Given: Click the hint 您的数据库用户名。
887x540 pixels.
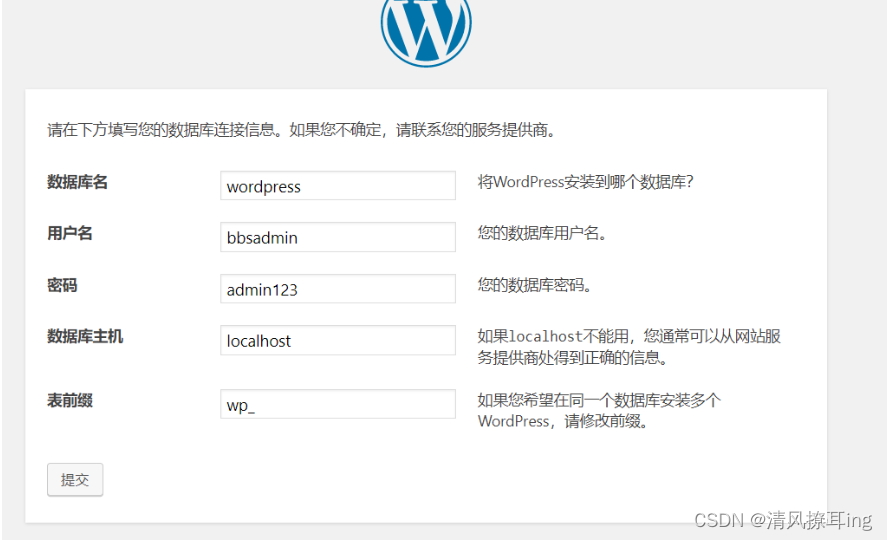Looking at the screenshot, I should click(x=542, y=233).
